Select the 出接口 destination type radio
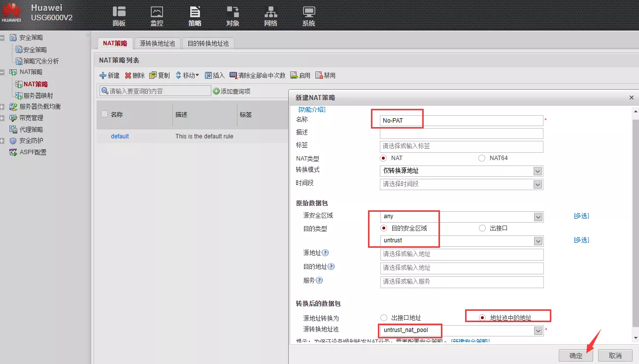639x364 pixels. (x=482, y=228)
